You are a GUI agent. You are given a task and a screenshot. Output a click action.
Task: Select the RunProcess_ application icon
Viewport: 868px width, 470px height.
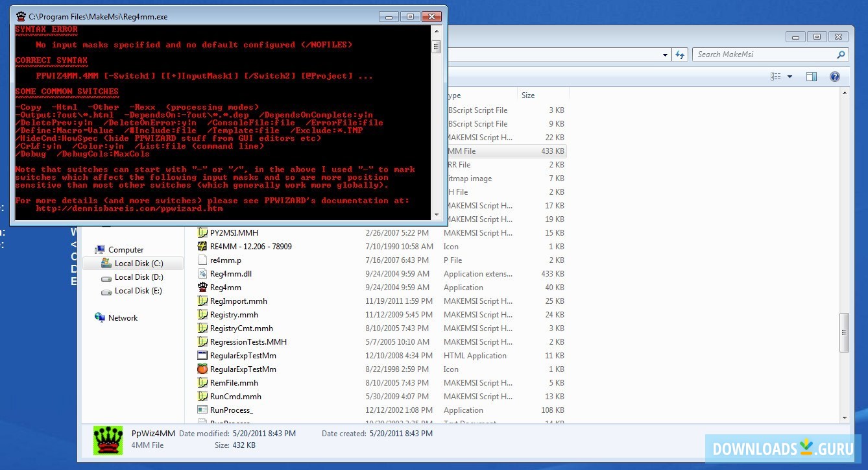click(202, 410)
